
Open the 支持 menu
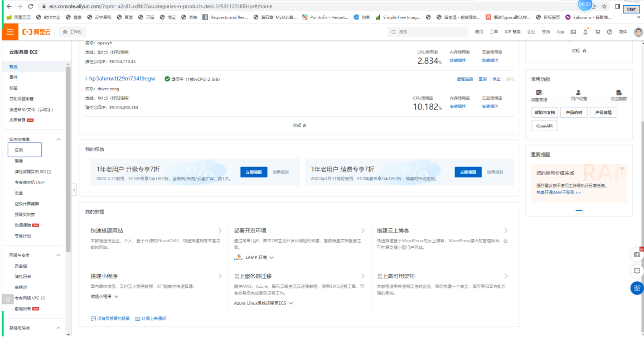pos(545,32)
